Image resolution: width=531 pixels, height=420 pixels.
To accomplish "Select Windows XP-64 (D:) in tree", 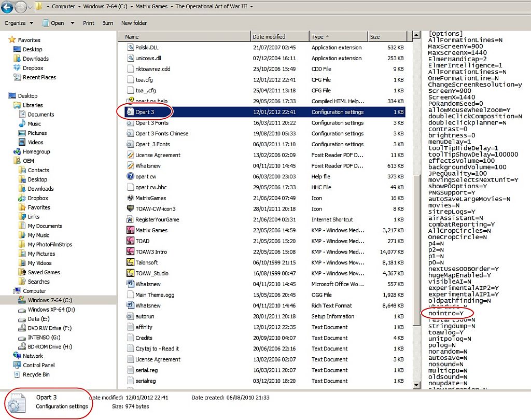I will point(51,310).
